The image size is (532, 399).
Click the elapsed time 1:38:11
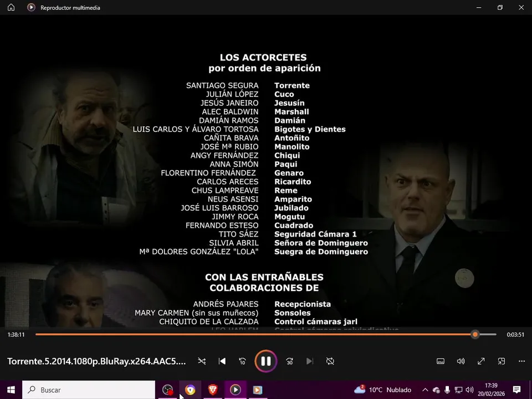[x=16, y=335]
